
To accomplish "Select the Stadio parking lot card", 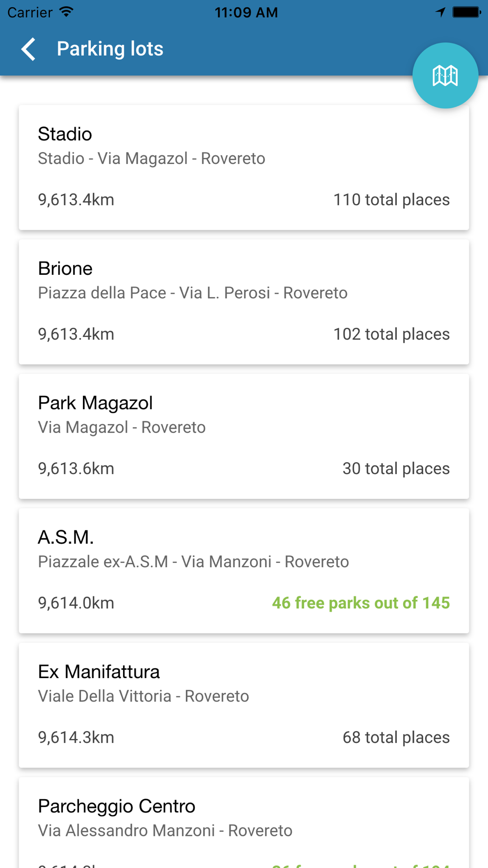I will (x=244, y=167).
